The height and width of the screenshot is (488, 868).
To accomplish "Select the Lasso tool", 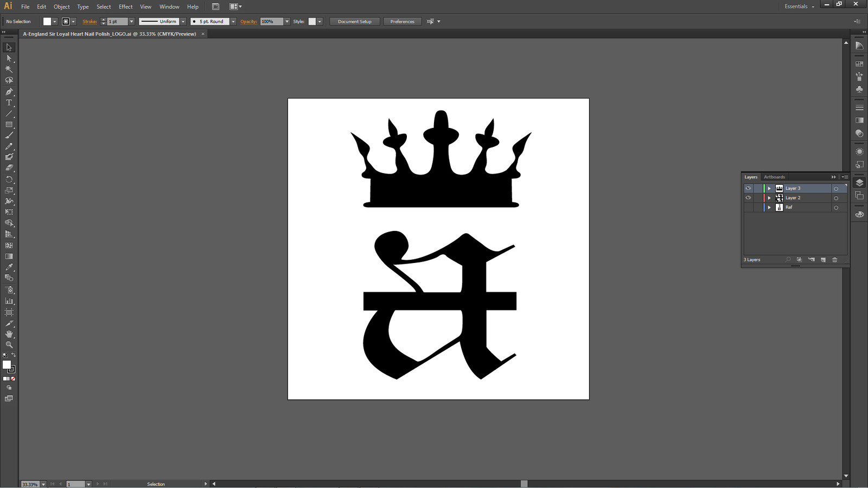I will point(9,80).
